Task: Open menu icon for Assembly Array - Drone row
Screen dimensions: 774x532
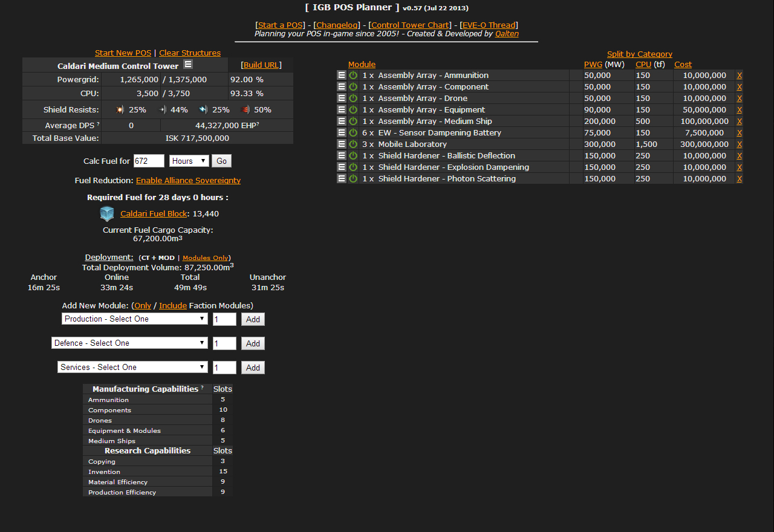Action: 342,99
